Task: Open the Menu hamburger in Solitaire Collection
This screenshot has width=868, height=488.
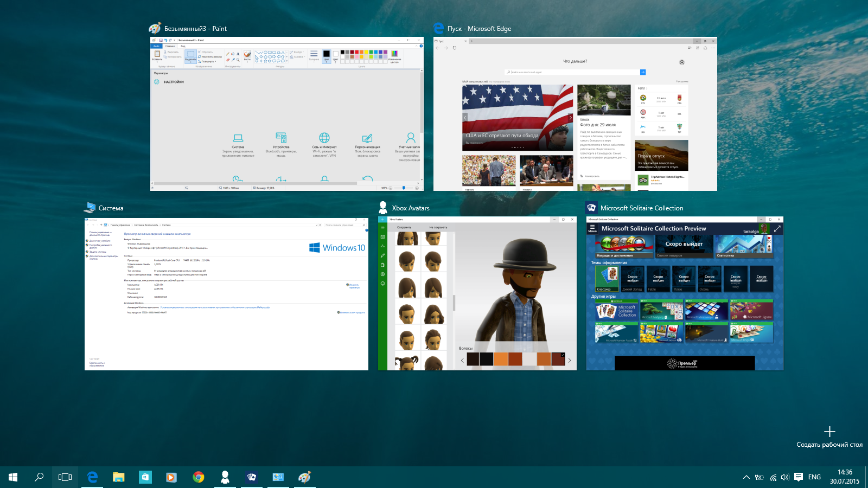Action: pyautogui.click(x=592, y=228)
